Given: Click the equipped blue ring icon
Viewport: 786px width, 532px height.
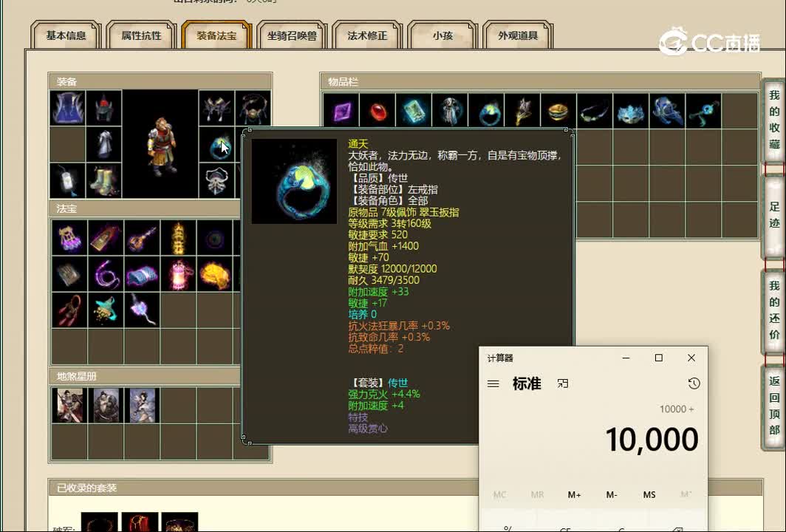Looking at the screenshot, I should point(217,146).
